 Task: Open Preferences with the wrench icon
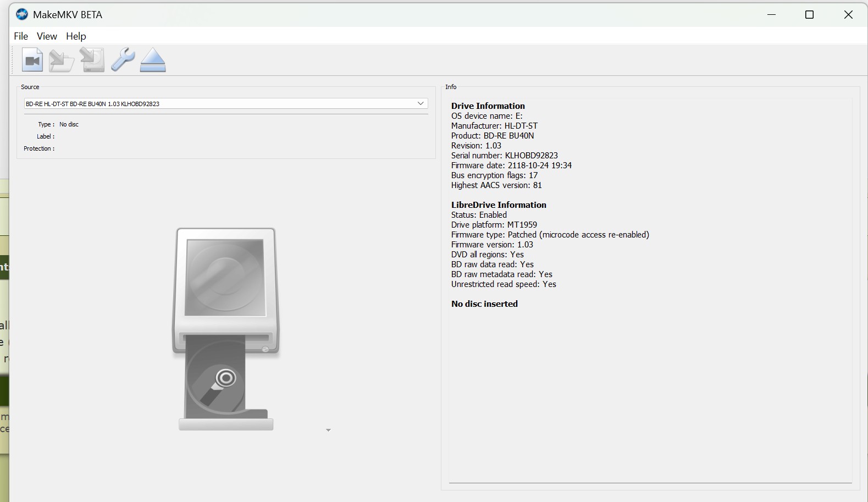[123, 60]
